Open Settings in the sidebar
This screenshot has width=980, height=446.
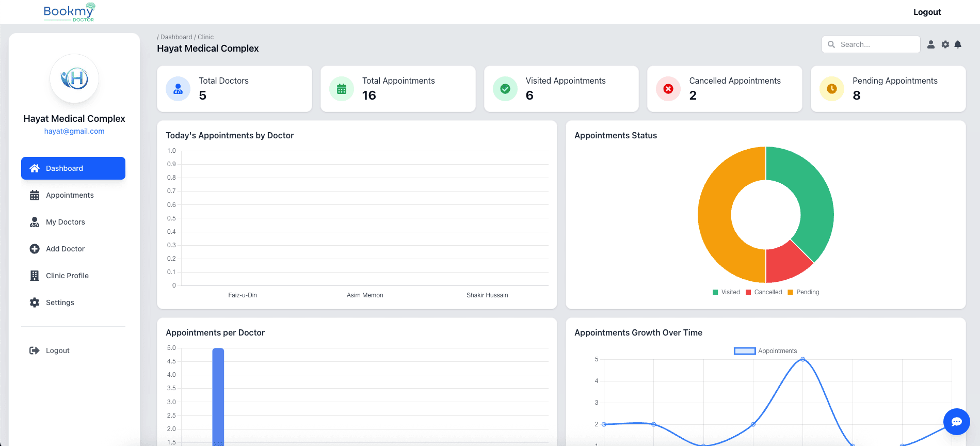coord(73,302)
